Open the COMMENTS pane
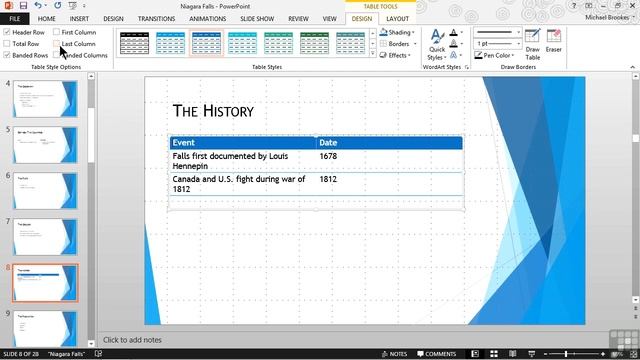Image resolution: width=640 pixels, height=360 pixels. coord(436,354)
